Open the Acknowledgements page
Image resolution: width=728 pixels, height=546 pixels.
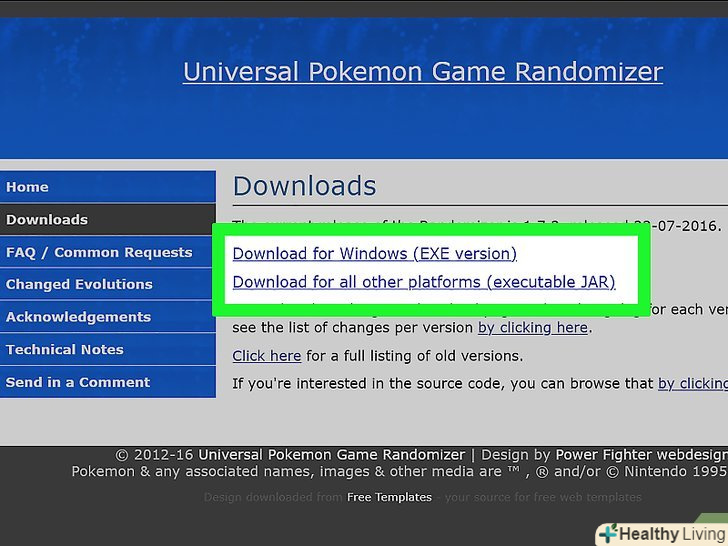point(108,317)
